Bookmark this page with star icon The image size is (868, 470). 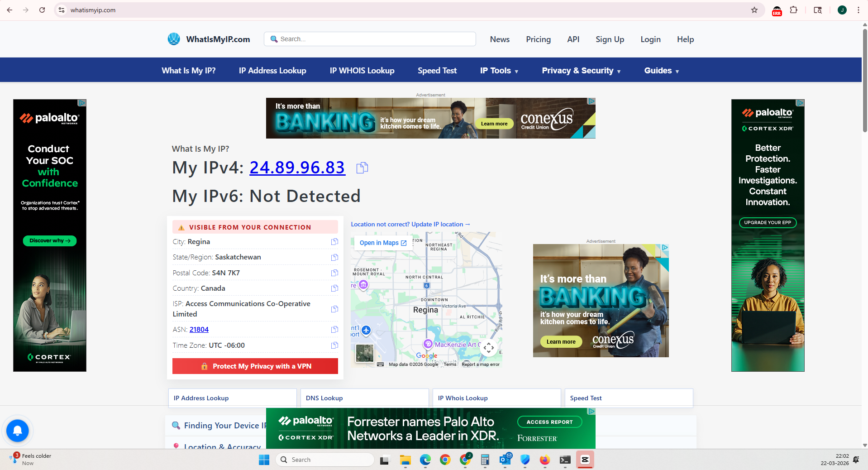pos(754,10)
